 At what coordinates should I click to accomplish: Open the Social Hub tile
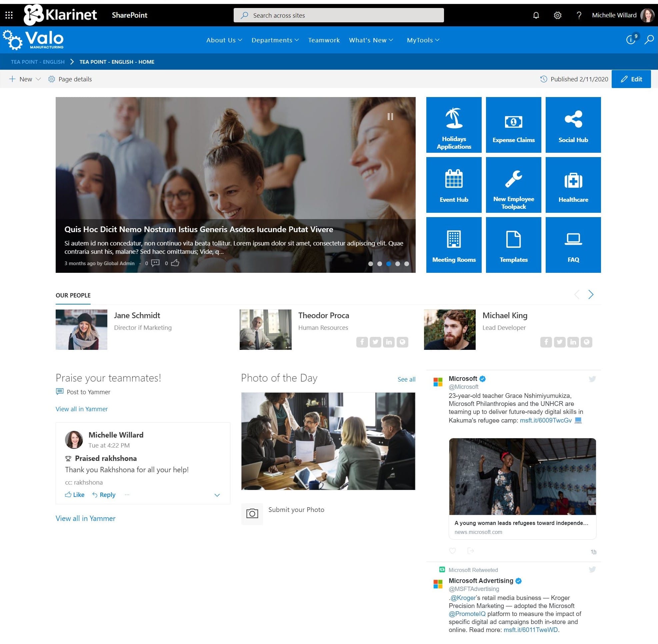point(573,124)
